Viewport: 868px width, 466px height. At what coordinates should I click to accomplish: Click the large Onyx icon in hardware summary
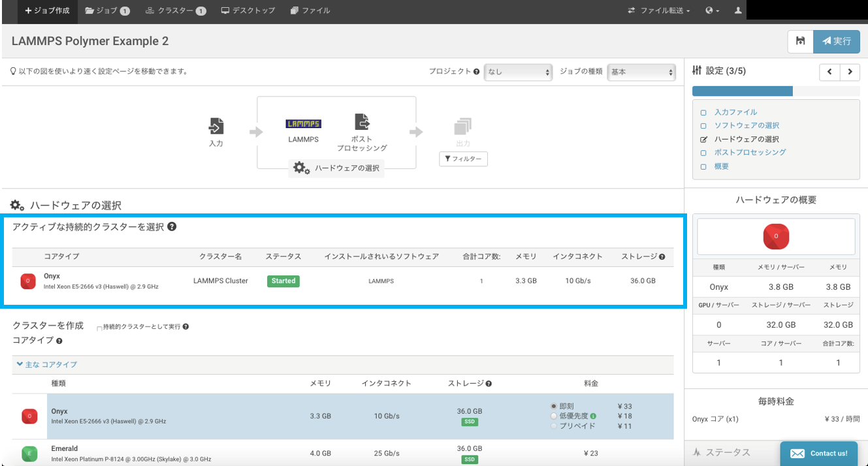coord(776,236)
